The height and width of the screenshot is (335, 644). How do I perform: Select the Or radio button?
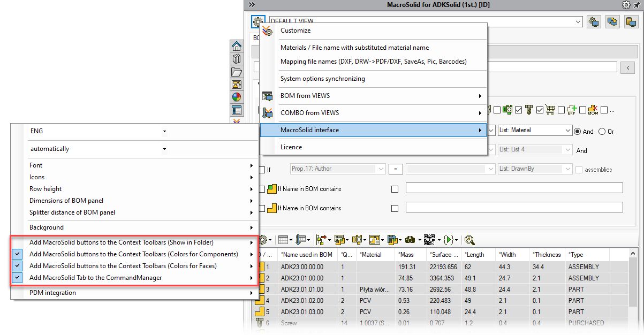[602, 131]
